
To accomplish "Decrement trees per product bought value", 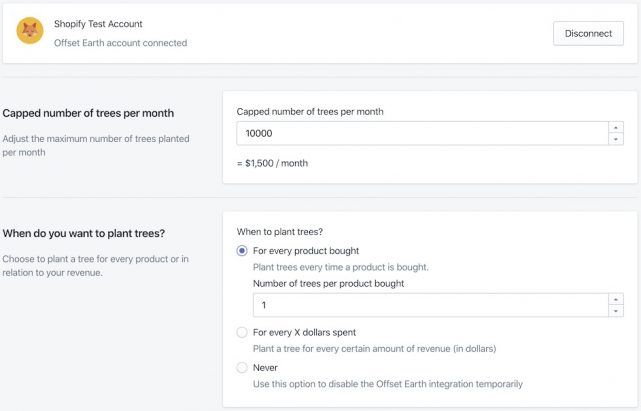I will point(616,311).
